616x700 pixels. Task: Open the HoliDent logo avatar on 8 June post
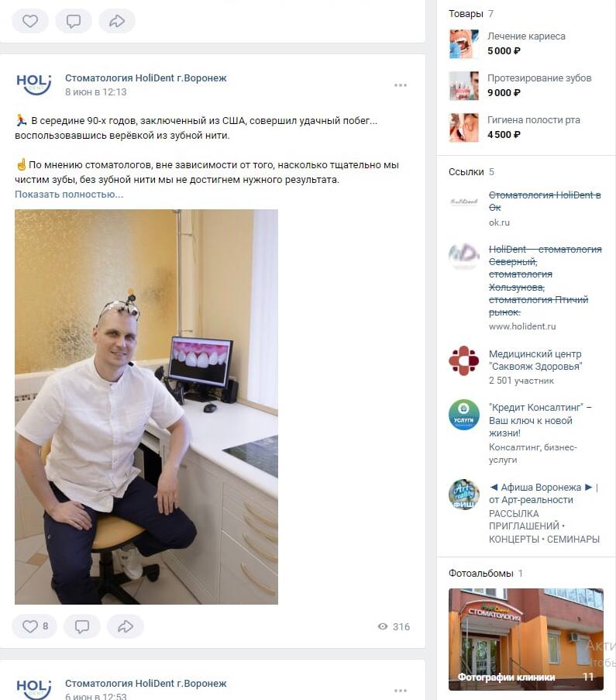[x=34, y=84]
